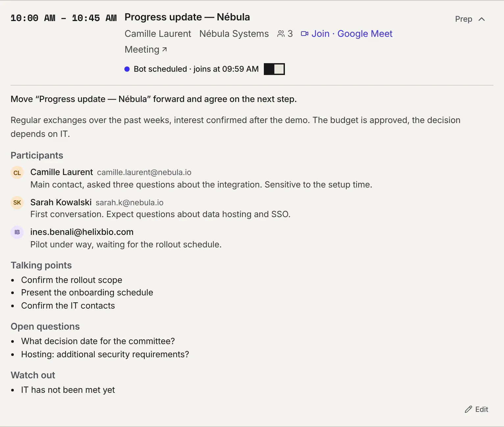This screenshot has width=504, height=427.
Task: Click "Present the onboarding schedule" item
Action: pyautogui.click(x=87, y=292)
